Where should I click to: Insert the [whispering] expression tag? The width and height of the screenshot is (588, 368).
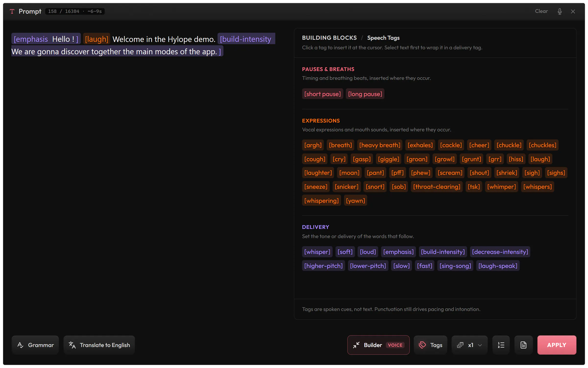321,201
